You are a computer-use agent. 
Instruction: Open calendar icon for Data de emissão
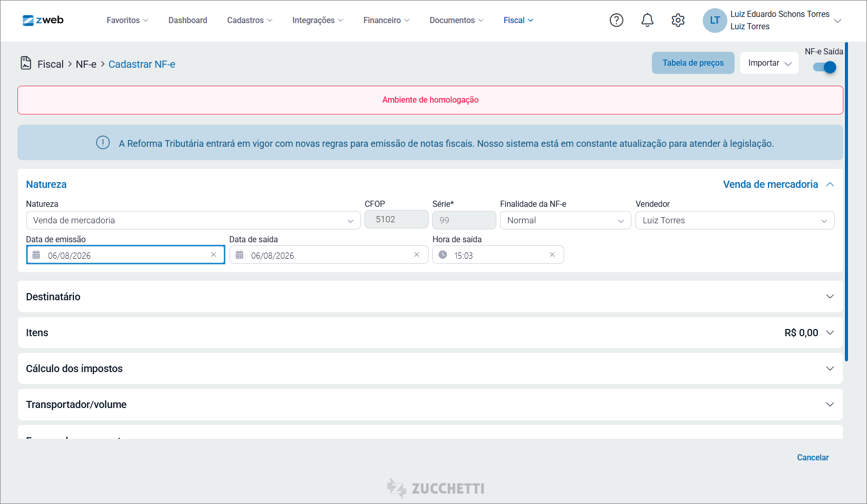pos(36,255)
